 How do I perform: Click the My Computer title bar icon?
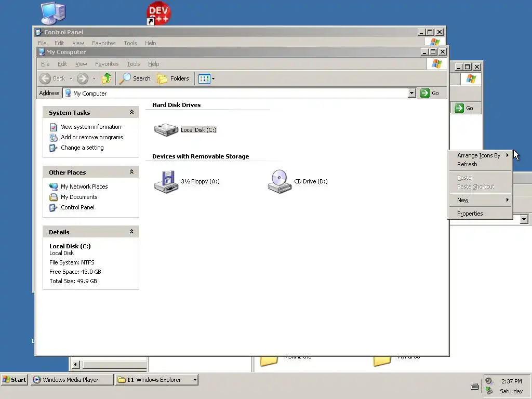[x=42, y=52]
